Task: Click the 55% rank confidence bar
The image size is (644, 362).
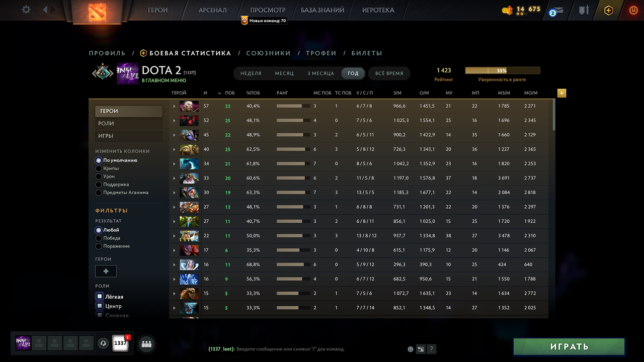Action: point(502,71)
